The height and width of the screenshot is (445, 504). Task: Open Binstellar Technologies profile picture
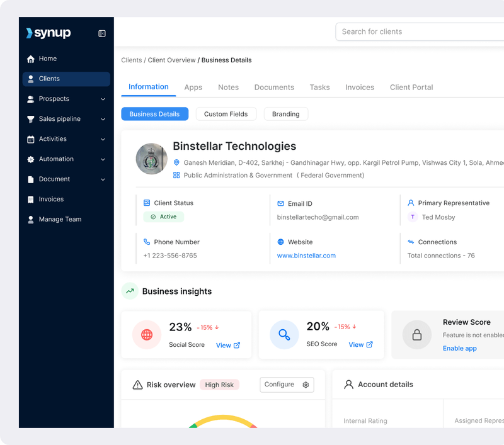152,159
